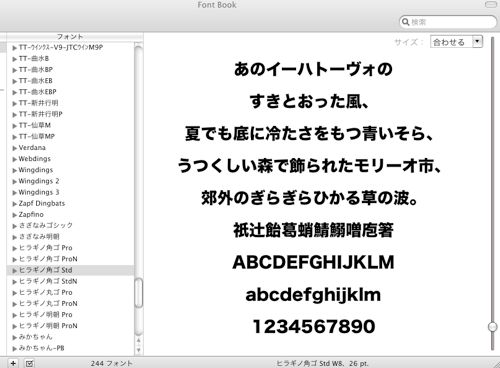Click the plus button to add fonts

(x=13, y=363)
